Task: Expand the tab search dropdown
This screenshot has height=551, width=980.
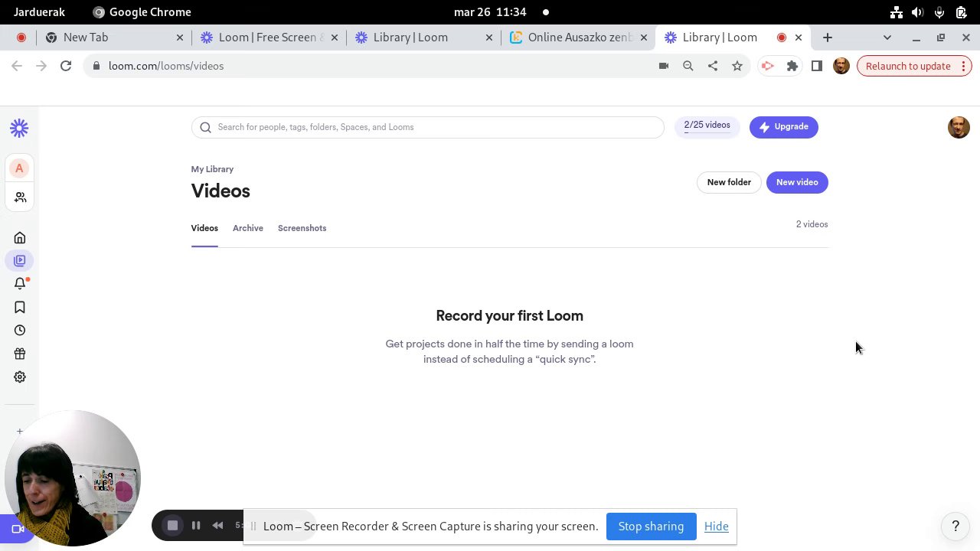Action: pos(887,37)
